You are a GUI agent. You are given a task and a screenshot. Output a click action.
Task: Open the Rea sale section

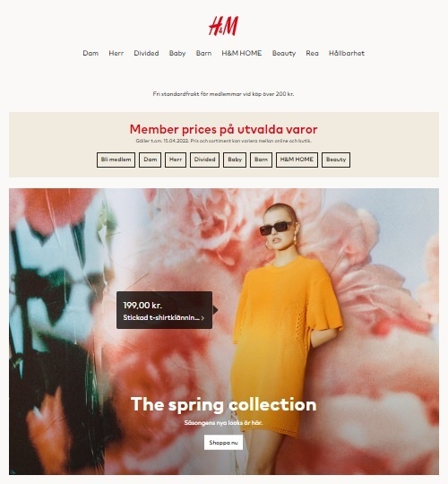312,53
